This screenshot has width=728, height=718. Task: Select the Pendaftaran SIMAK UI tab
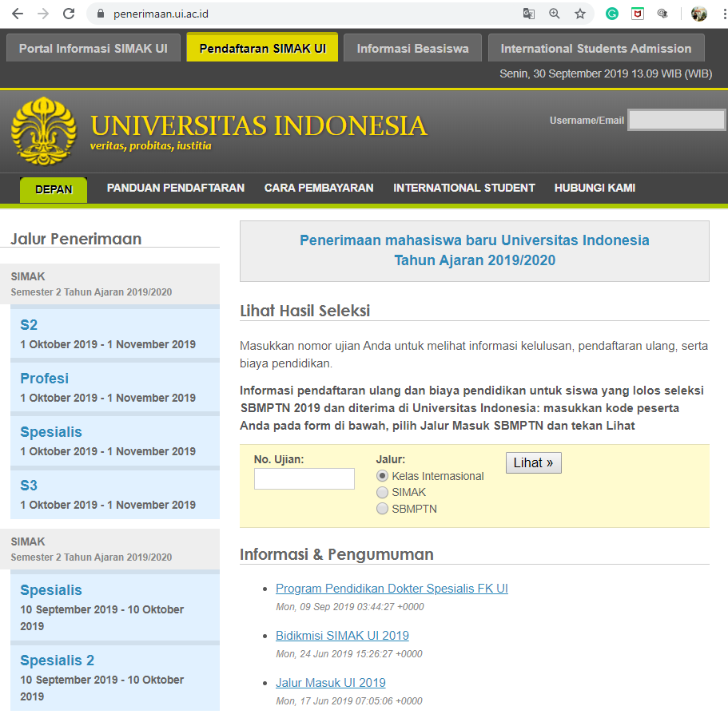tap(262, 48)
